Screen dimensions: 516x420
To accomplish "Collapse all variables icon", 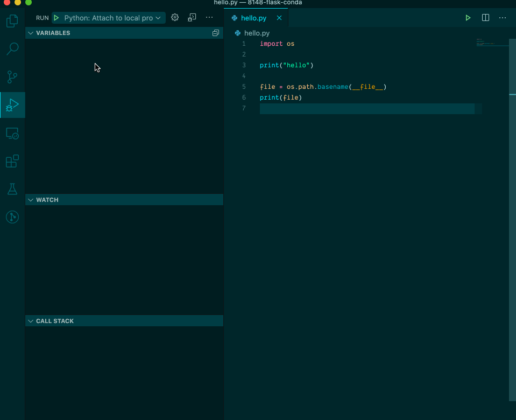I will [216, 33].
